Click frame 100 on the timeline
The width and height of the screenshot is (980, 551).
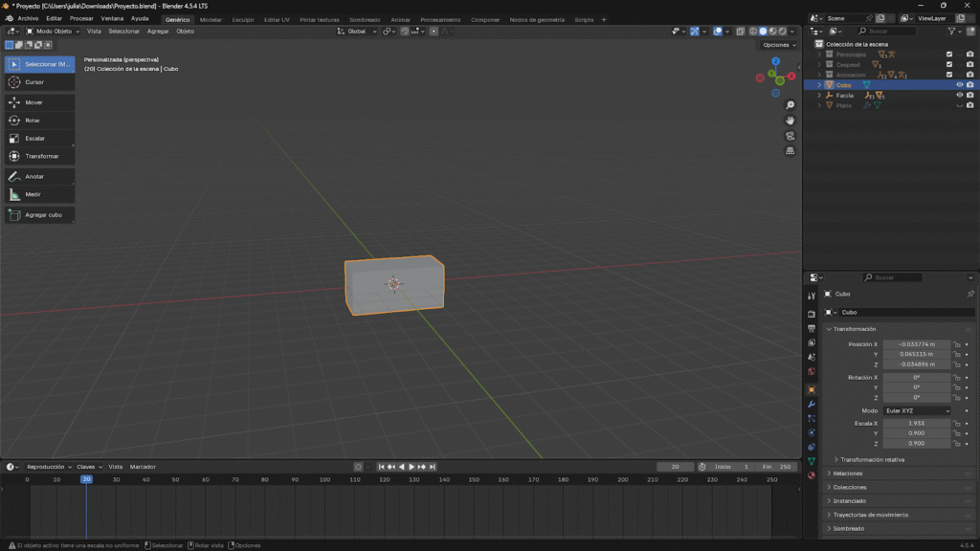pyautogui.click(x=324, y=479)
